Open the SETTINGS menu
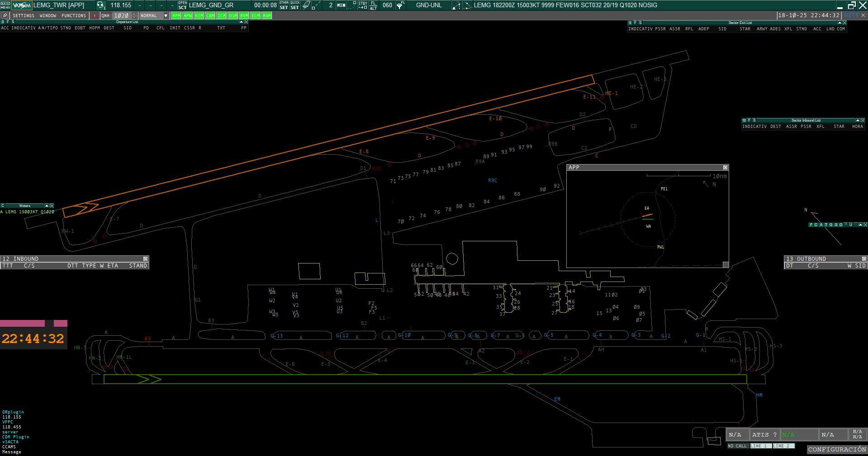This screenshot has width=868, height=456. [x=23, y=16]
